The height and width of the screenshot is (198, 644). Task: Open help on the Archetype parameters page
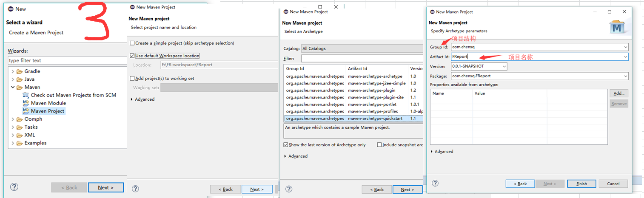tap(435, 183)
